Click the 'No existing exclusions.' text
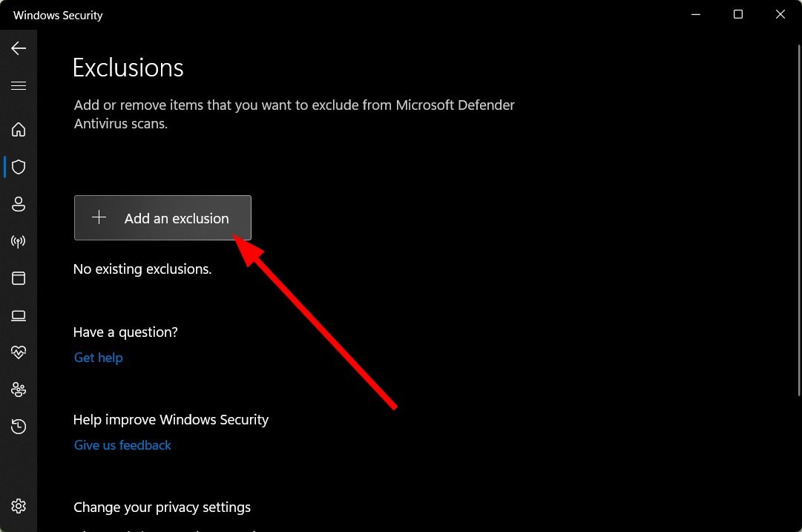This screenshot has height=532, width=802. [x=142, y=269]
